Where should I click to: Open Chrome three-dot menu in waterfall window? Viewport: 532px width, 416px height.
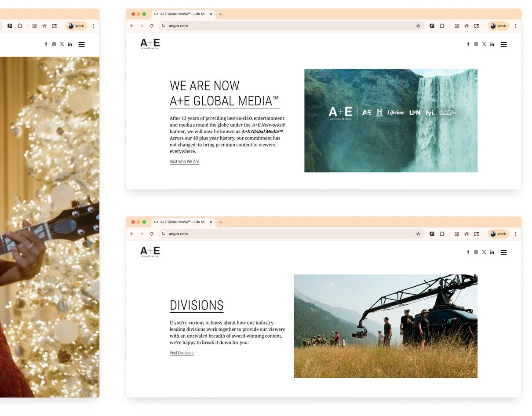click(x=515, y=26)
